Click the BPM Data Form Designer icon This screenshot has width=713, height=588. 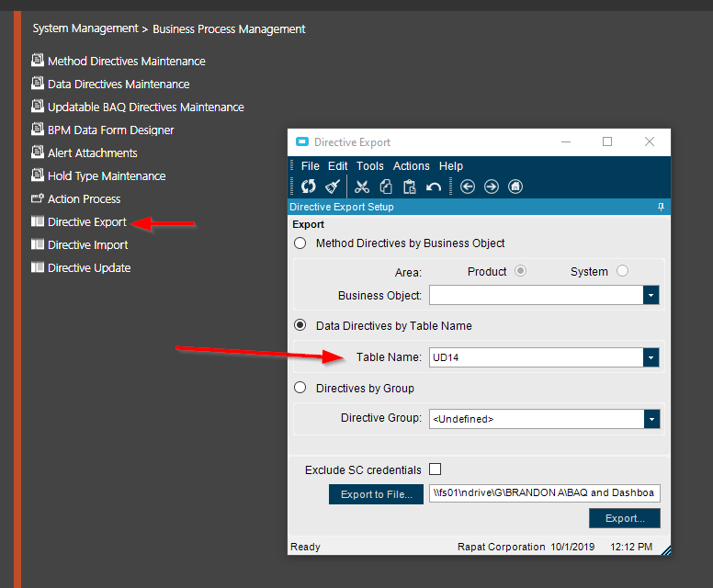pos(38,130)
